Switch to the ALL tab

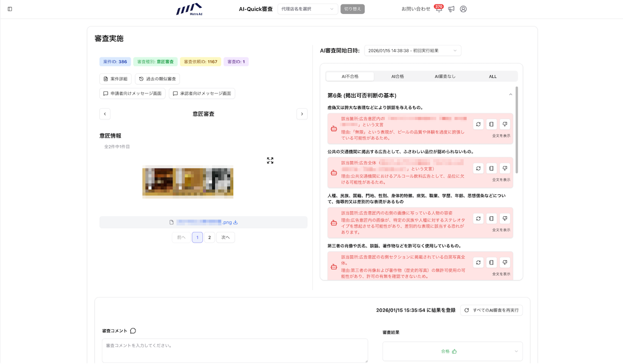[x=492, y=76]
